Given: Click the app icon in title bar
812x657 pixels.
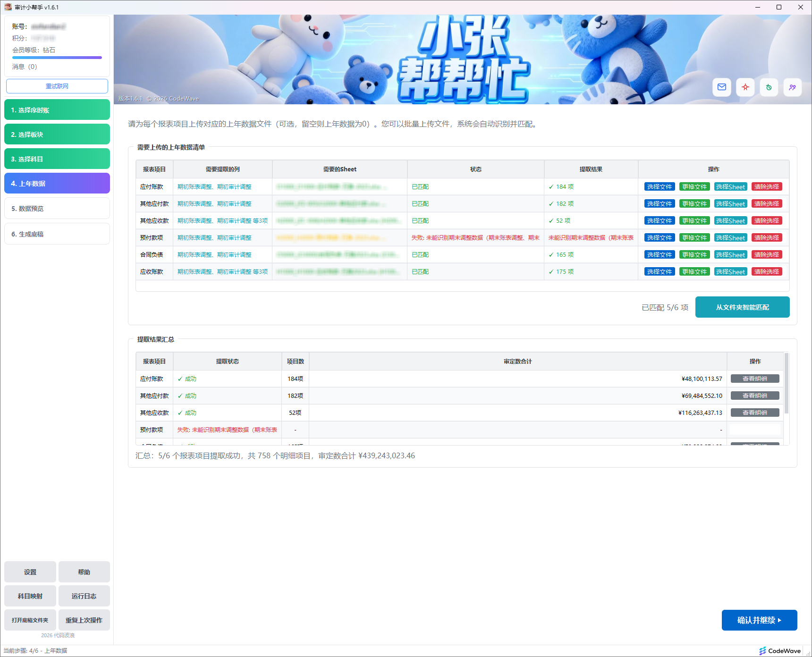Looking at the screenshot, I should (x=8, y=7).
